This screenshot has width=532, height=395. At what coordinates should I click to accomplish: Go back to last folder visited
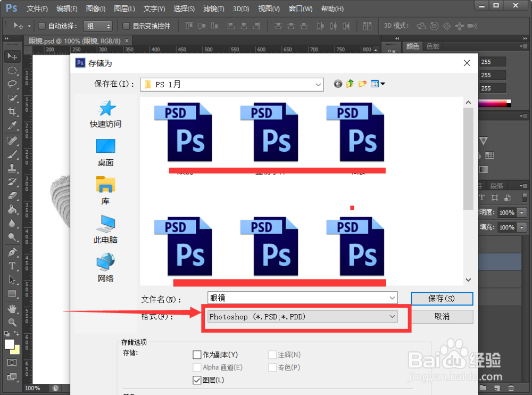point(338,84)
